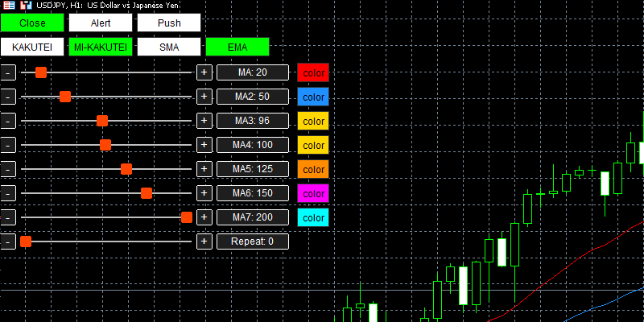Increase MA 20 period with plus button
The height and width of the screenshot is (322, 644).
pyautogui.click(x=204, y=72)
